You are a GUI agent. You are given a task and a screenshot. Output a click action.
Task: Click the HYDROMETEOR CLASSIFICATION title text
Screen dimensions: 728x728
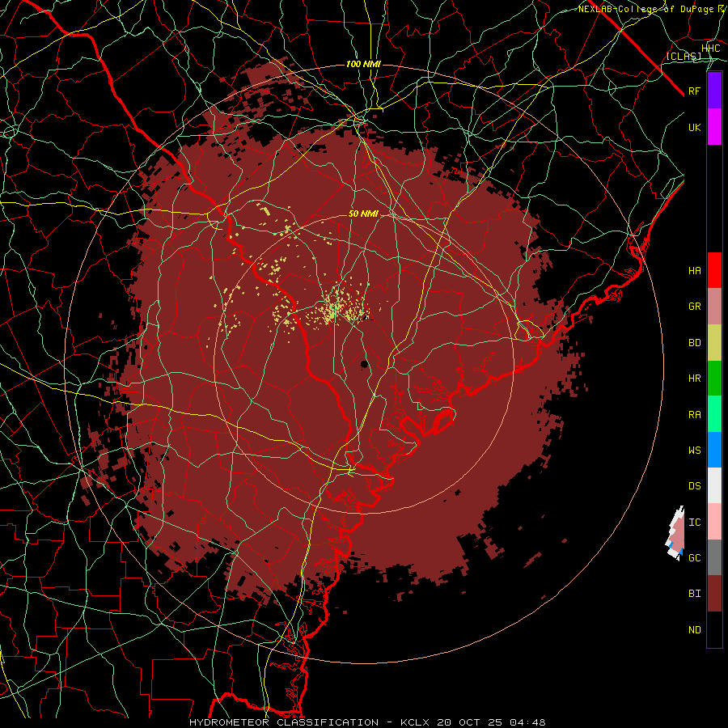click(284, 722)
